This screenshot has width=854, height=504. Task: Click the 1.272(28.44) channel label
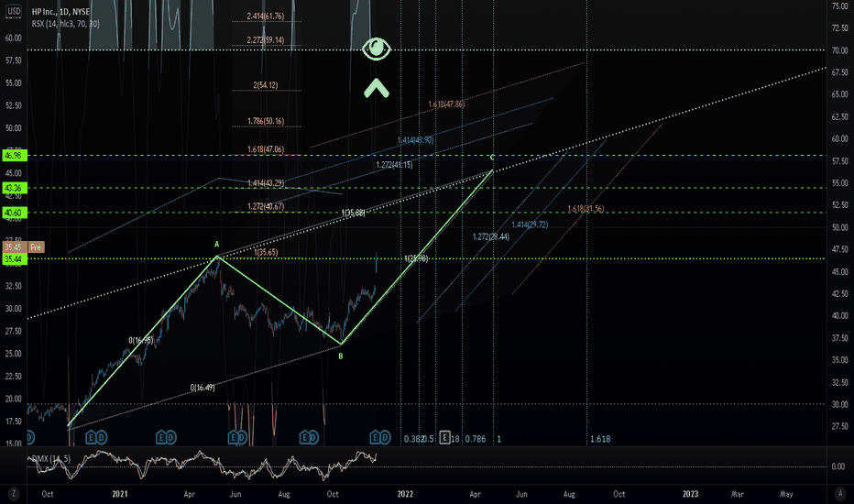point(491,236)
